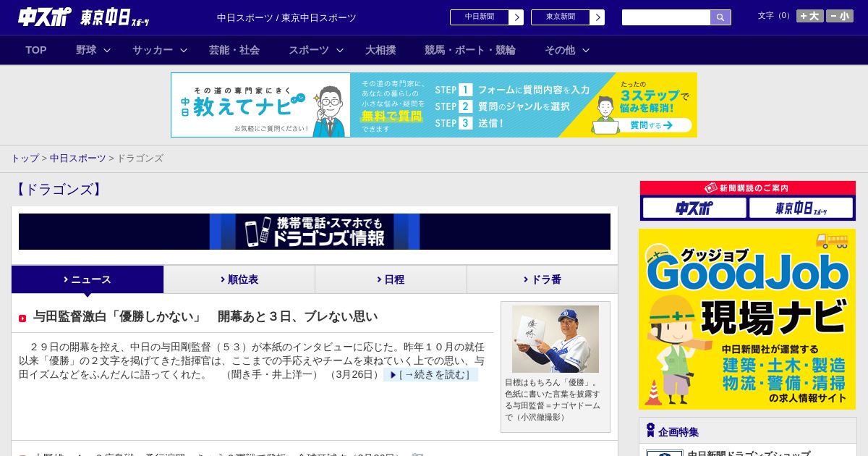Open the 中日新聞 link button
Screen dimensions: 868x456
coord(480,17)
